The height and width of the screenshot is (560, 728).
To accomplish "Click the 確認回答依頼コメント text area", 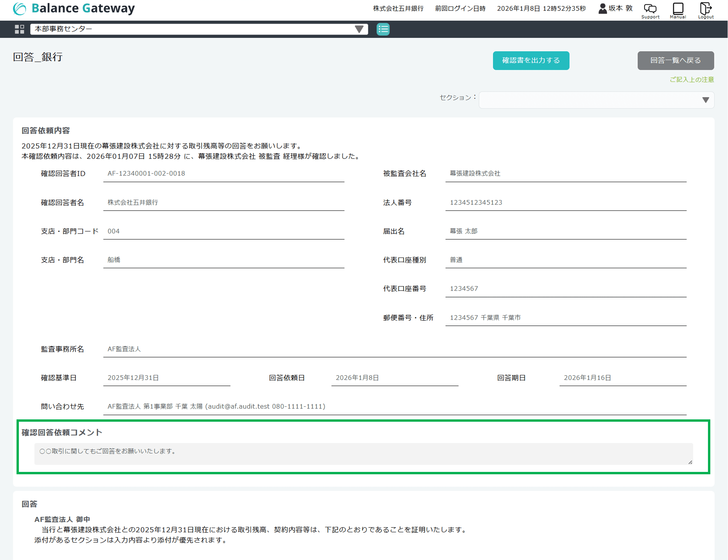I will [363, 454].
